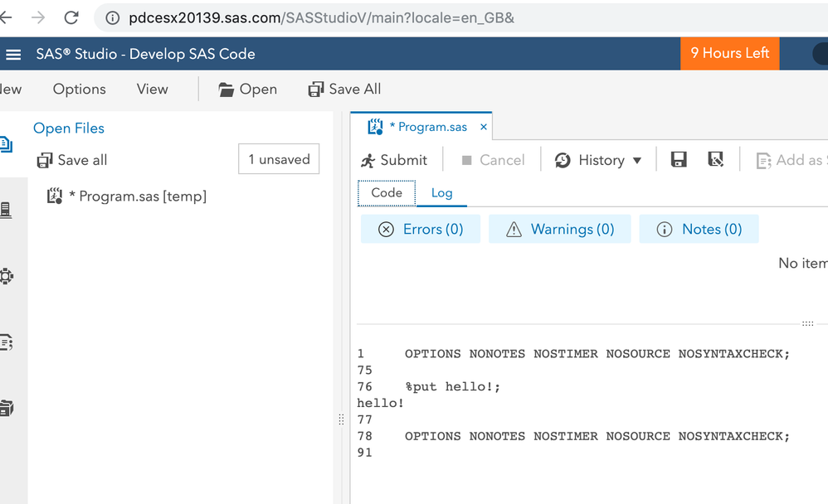Click the Save As icon in toolbar
The width and height of the screenshot is (828, 504).
pyautogui.click(x=716, y=160)
